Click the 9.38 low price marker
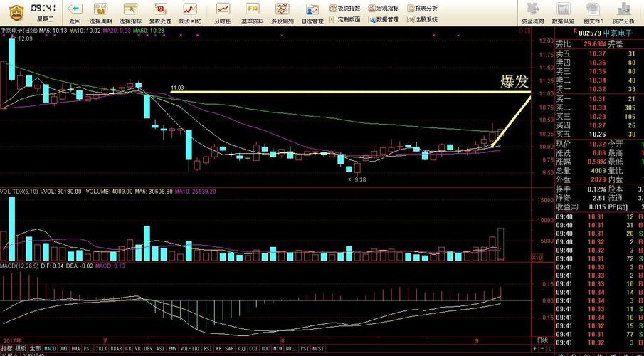The height and width of the screenshot is (356, 644). pos(360,179)
